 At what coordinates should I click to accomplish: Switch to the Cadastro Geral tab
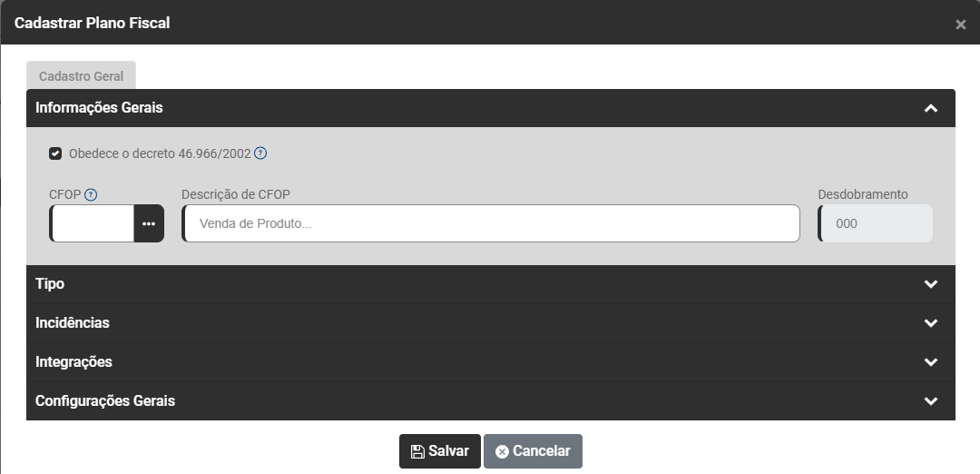(x=81, y=76)
